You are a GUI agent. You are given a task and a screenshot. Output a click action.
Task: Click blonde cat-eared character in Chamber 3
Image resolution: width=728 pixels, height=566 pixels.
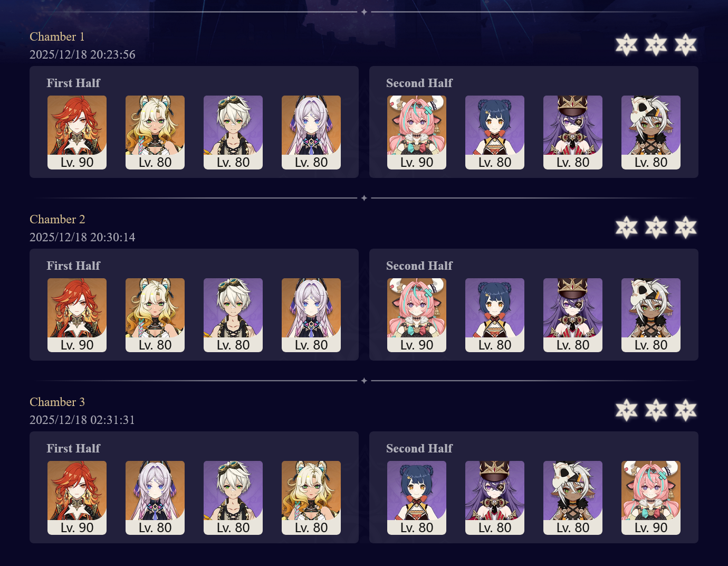pyautogui.click(x=311, y=498)
